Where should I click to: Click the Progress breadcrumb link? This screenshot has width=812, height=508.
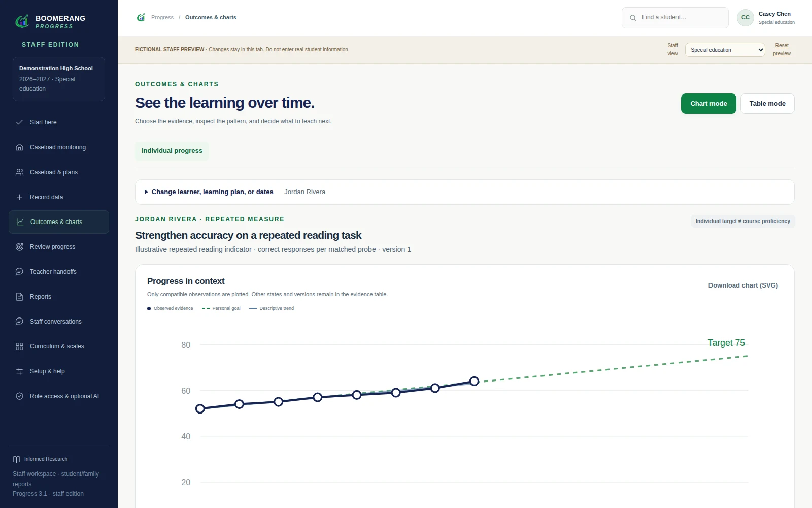click(x=162, y=17)
